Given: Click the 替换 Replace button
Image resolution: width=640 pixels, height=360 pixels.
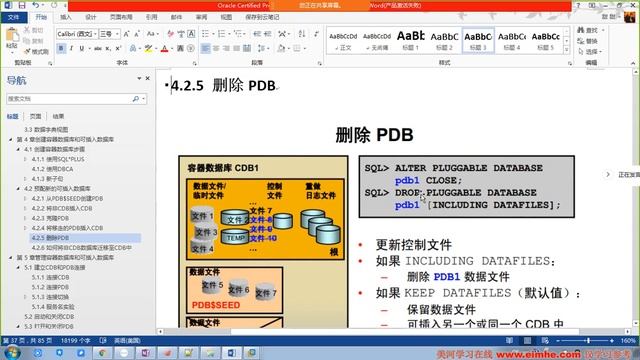Looking at the screenshot, I should tap(587, 41).
